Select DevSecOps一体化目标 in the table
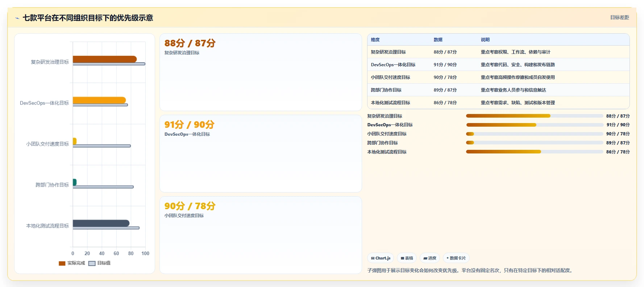Image resolution: width=644 pixels, height=287 pixels. click(393, 65)
